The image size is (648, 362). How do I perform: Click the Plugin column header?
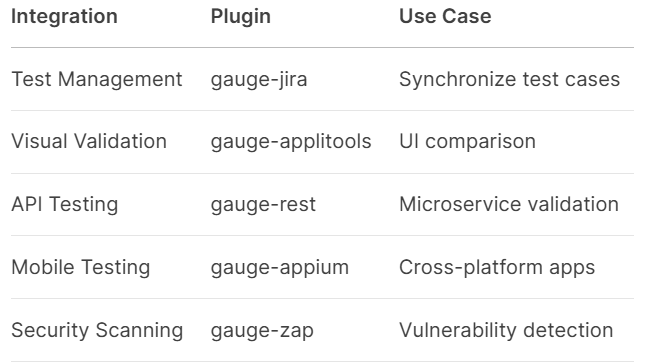tap(241, 17)
